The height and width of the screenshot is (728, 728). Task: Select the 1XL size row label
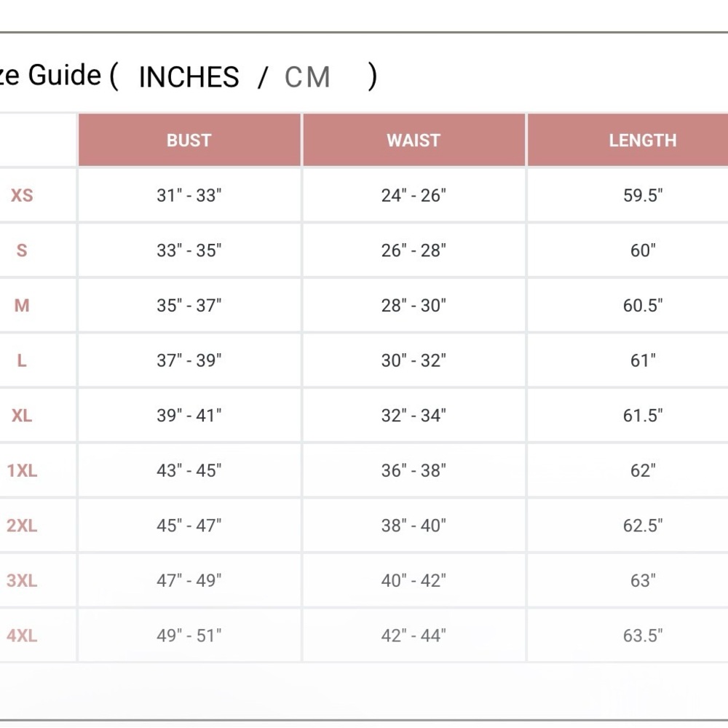[x=22, y=470]
